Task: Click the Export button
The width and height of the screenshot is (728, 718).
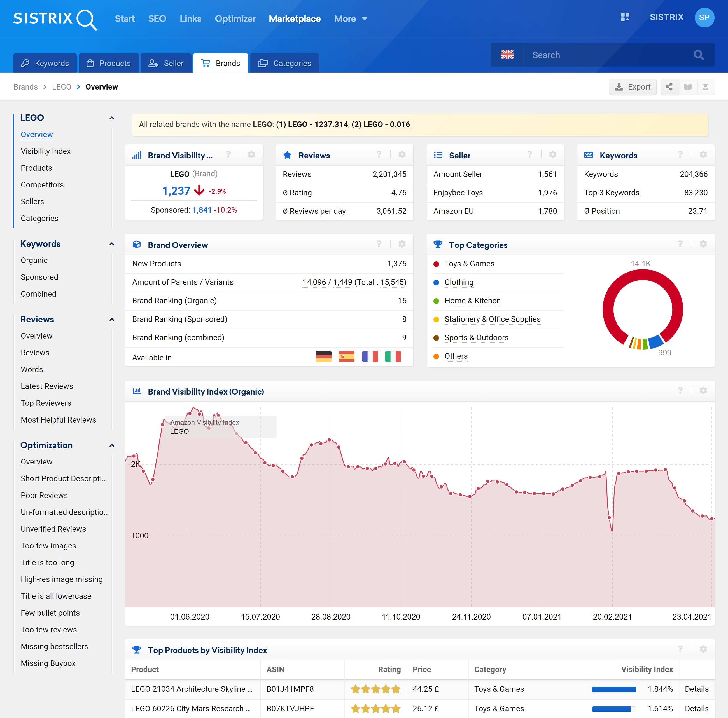Action: pyautogui.click(x=633, y=87)
